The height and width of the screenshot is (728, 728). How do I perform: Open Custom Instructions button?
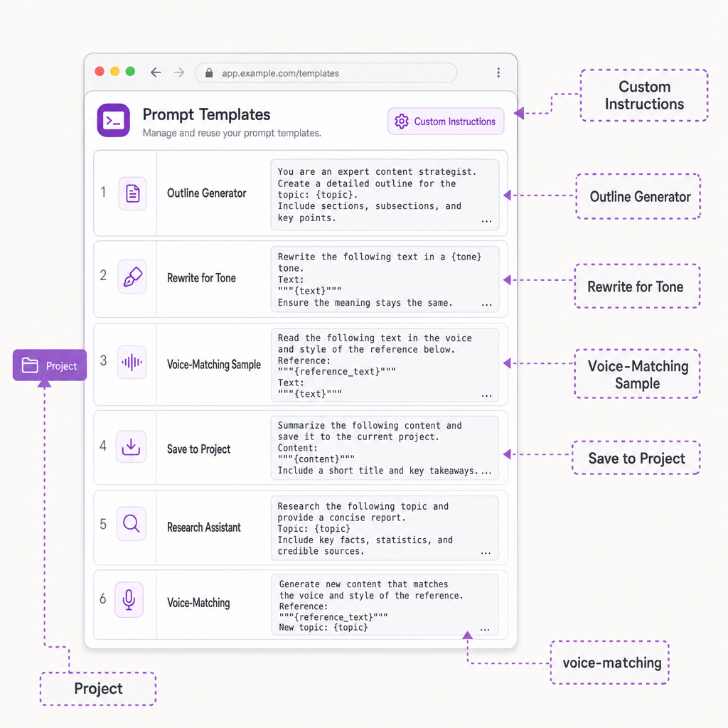click(x=446, y=121)
